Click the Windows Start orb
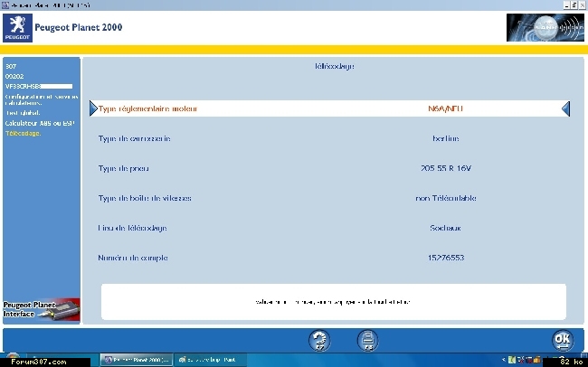Screen dimensions: 588x367 [13, 358]
